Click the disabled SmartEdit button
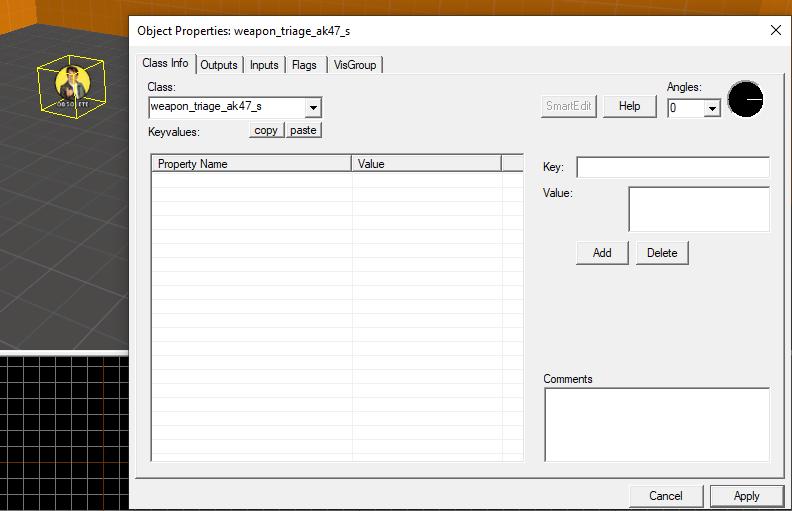792x511 pixels. 569,107
